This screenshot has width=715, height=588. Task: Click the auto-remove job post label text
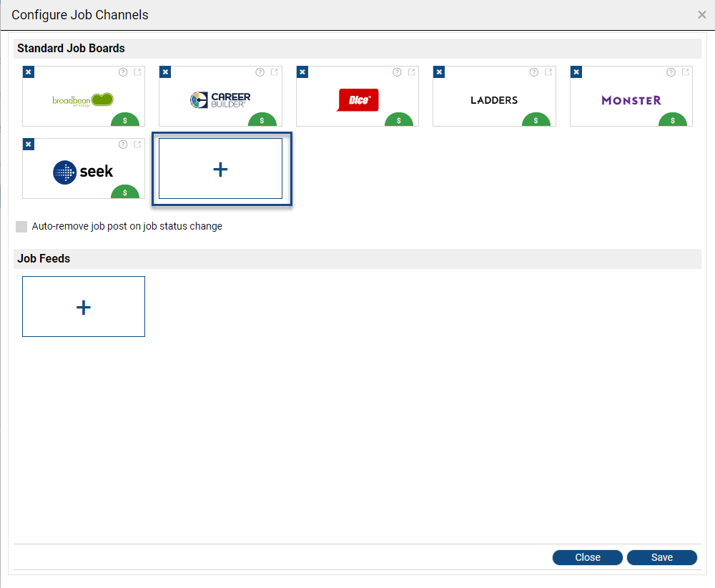pos(127,226)
